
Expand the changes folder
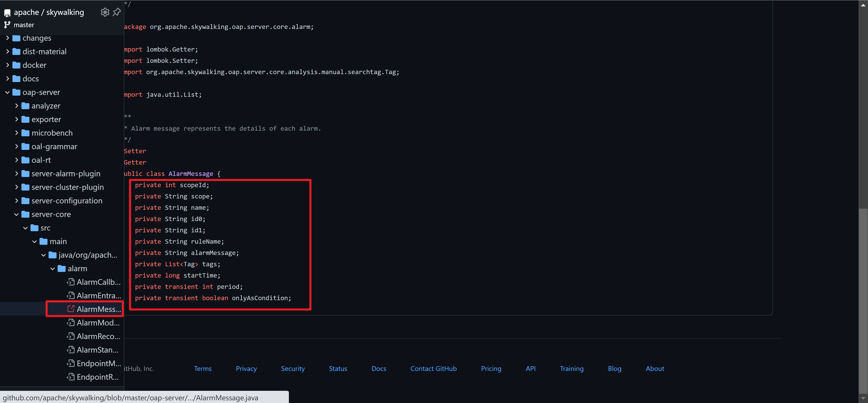pyautogui.click(x=7, y=38)
